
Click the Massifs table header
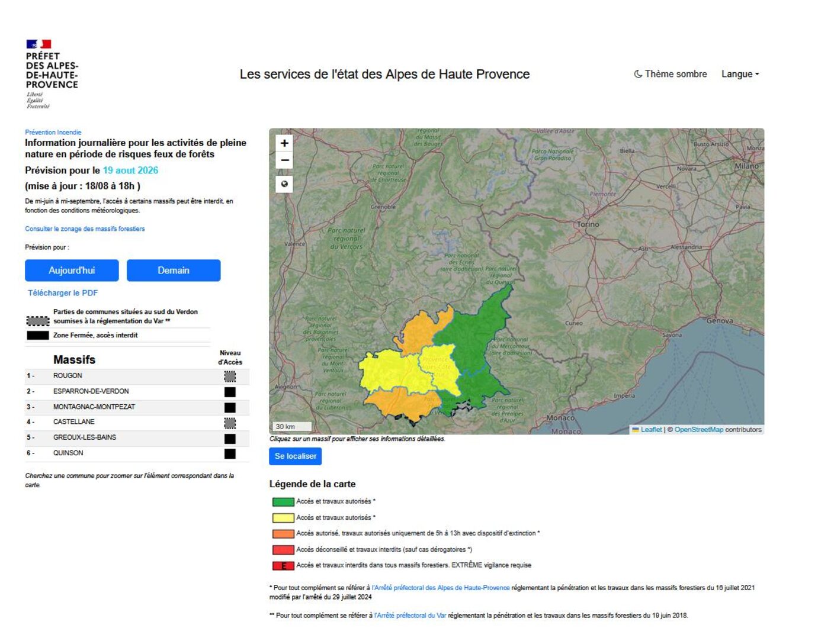click(x=74, y=360)
